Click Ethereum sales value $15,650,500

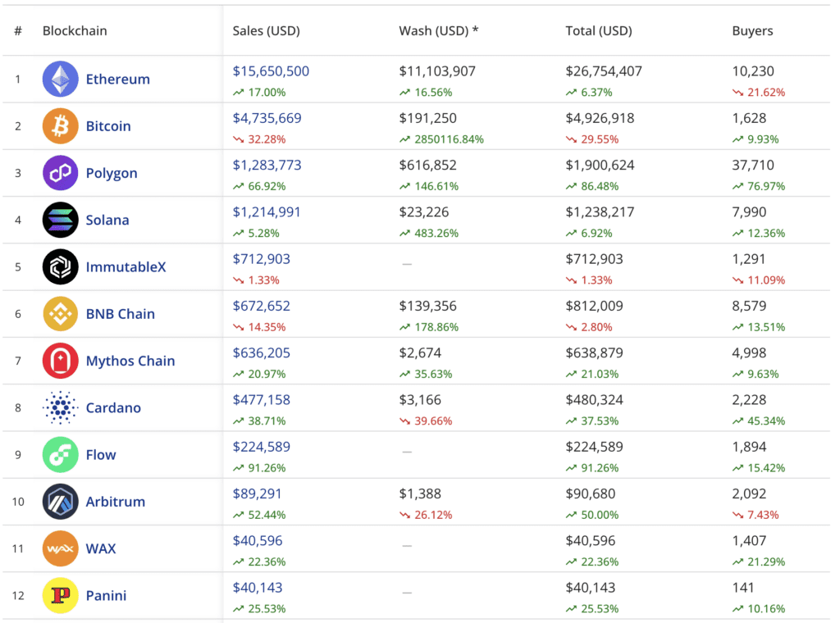click(x=271, y=71)
